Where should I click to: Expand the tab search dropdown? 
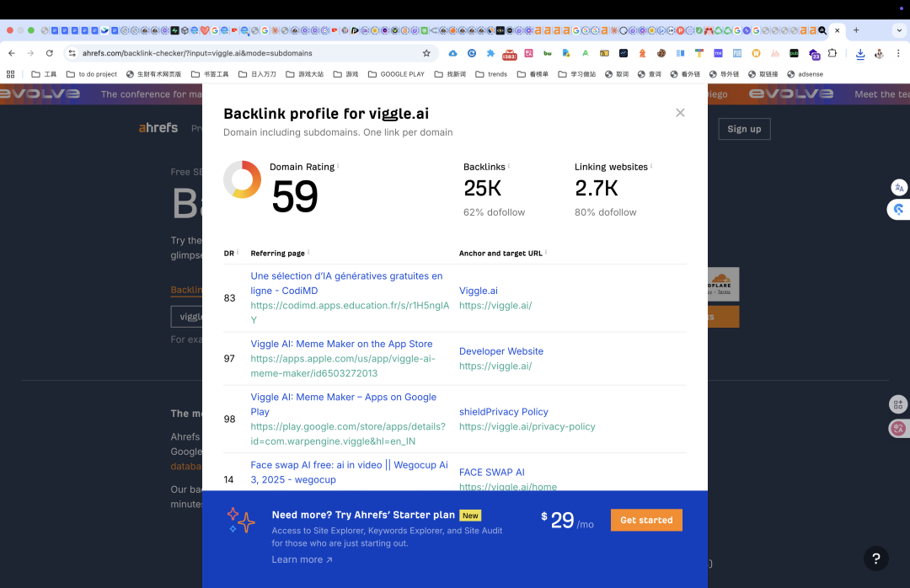click(899, 30)
